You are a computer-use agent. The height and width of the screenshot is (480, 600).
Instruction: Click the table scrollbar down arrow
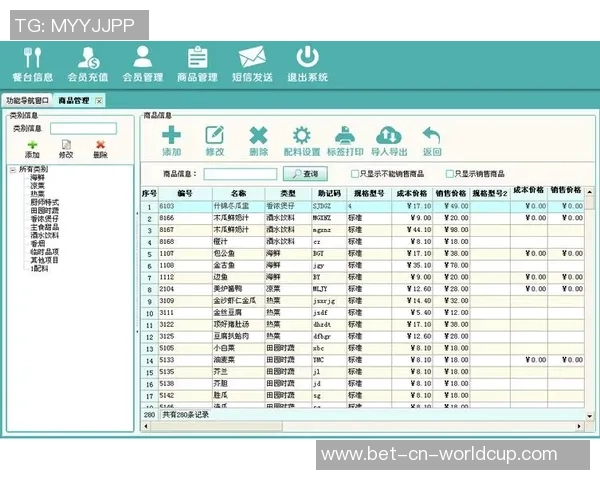point(590,416)
